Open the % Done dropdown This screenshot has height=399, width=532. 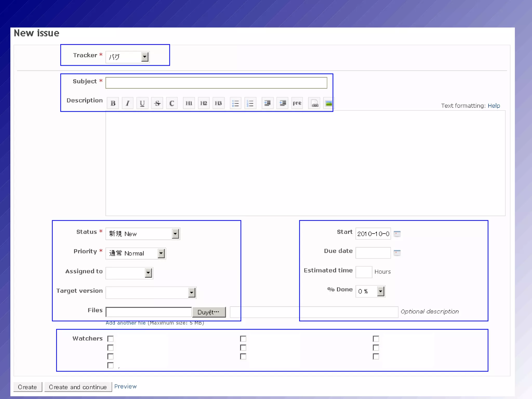tap(381, 291)
